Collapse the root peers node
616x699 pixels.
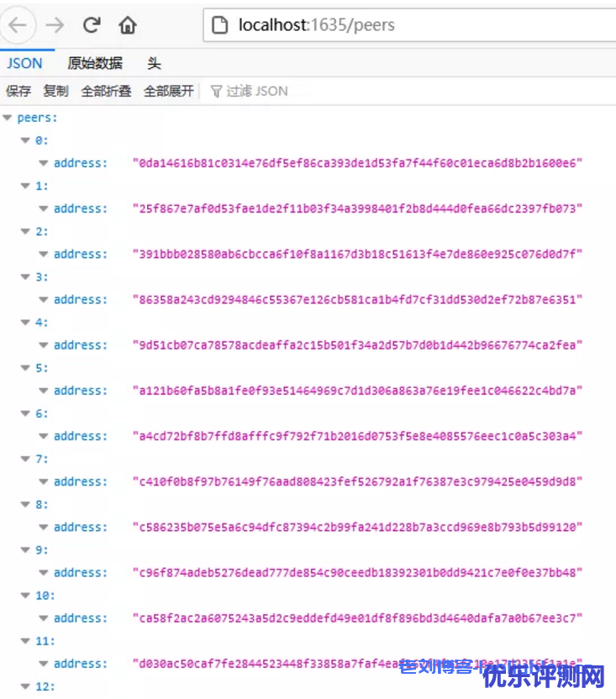click(8, 118)
